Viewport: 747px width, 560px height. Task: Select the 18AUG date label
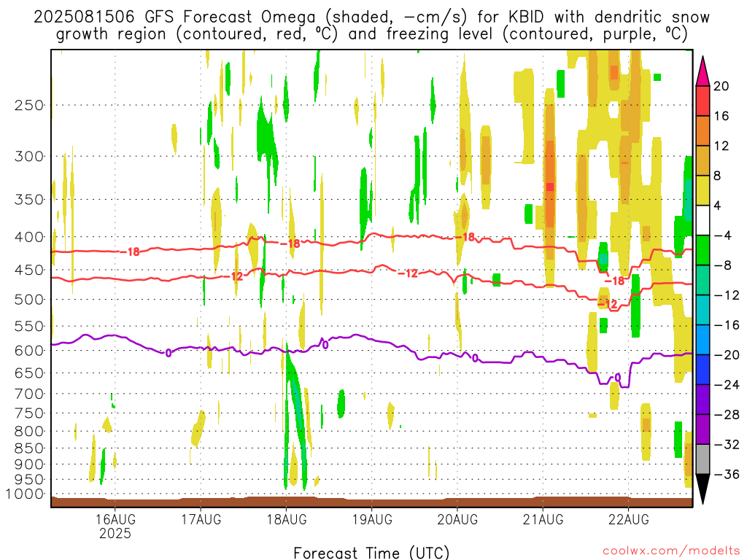pos(286,519)
